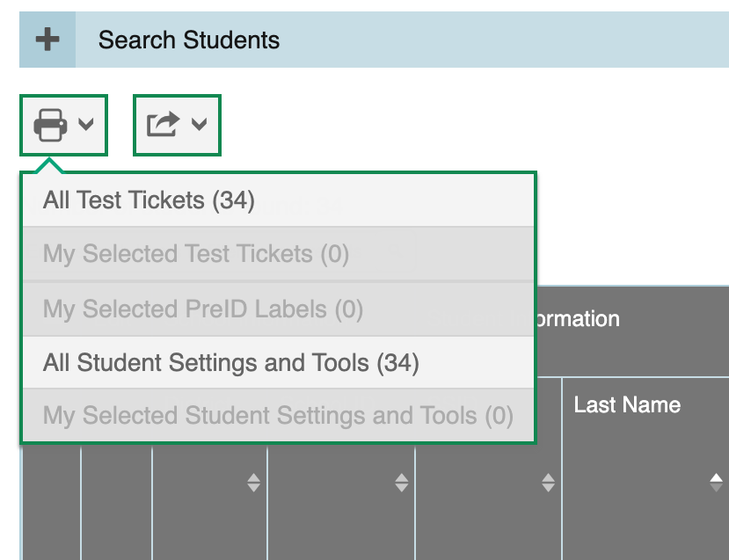
Task: Choose My Selected Test Tickets (0)
Action: pos(195,255)
